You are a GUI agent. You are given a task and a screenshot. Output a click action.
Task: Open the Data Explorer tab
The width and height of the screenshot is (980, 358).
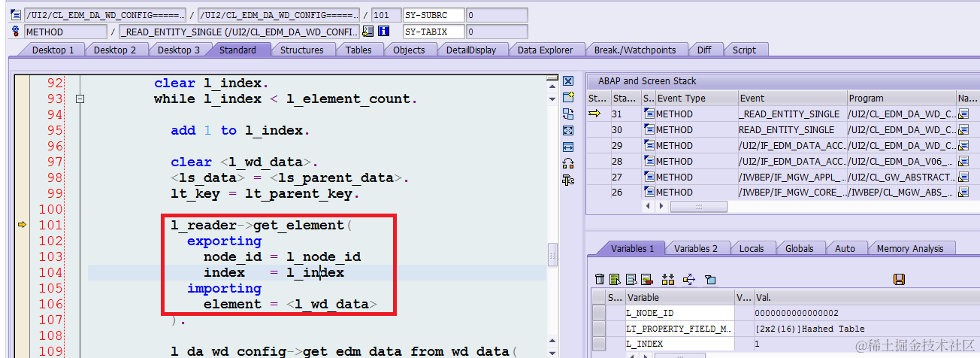(545, 50)
